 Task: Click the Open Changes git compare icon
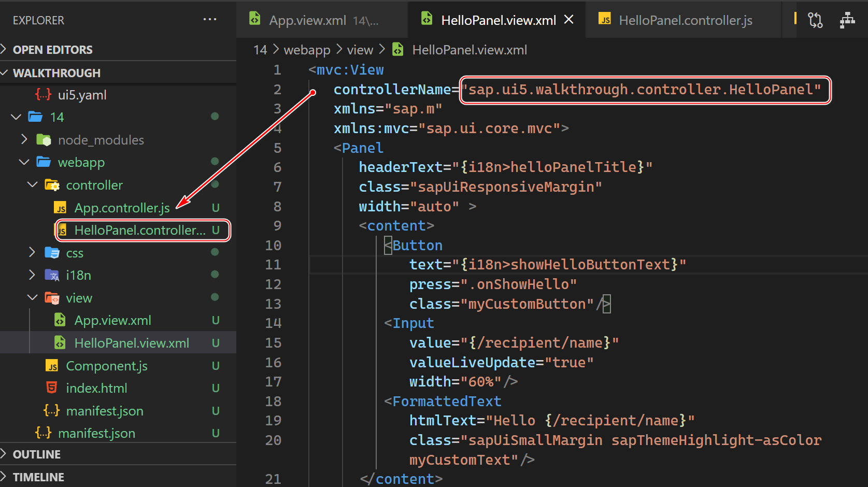(x=815, y=20)
